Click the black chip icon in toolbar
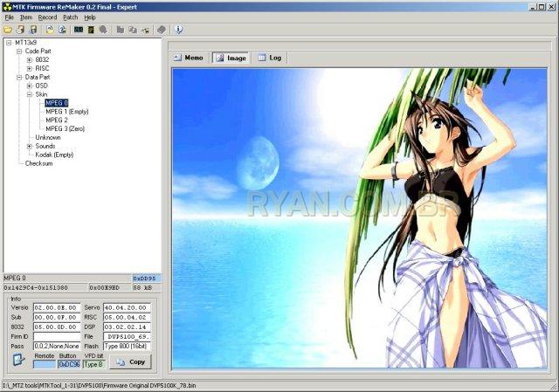 coord(91,29)
